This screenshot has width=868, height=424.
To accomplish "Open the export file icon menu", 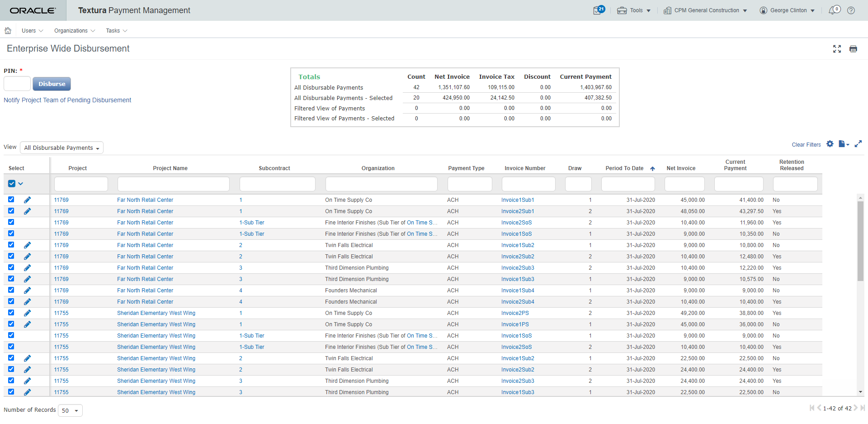I will pyautogui.click(x=844, y=144).
